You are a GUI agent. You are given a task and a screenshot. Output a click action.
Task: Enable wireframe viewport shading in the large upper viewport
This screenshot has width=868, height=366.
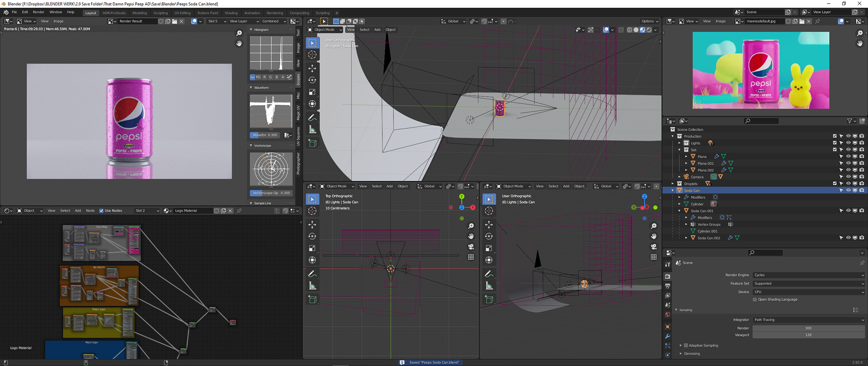coord(630,30)
